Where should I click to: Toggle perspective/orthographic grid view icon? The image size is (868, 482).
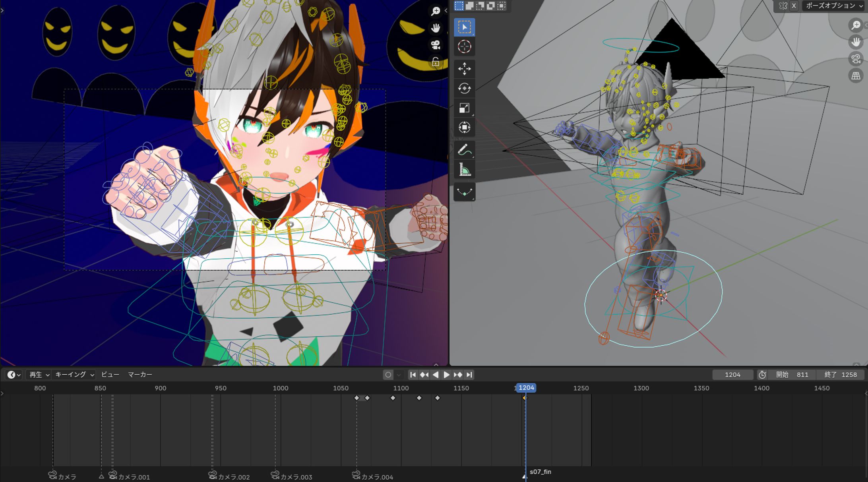[x=856, y=75]
